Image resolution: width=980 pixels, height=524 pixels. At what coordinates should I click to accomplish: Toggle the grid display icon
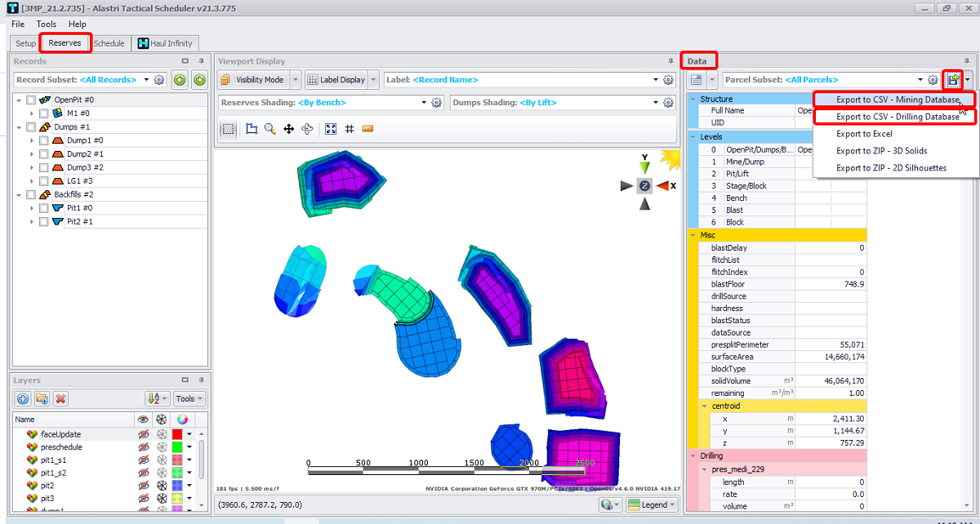[x=349, y=129]
